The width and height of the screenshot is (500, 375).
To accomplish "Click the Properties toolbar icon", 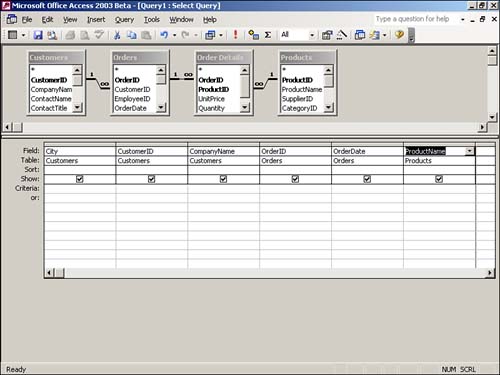I will [327, 35].
